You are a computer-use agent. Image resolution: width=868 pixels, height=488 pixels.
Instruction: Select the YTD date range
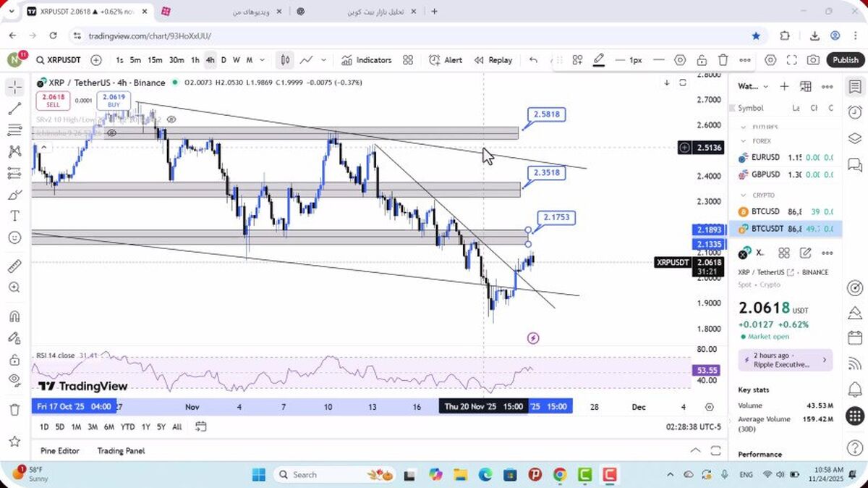(127, 427)
